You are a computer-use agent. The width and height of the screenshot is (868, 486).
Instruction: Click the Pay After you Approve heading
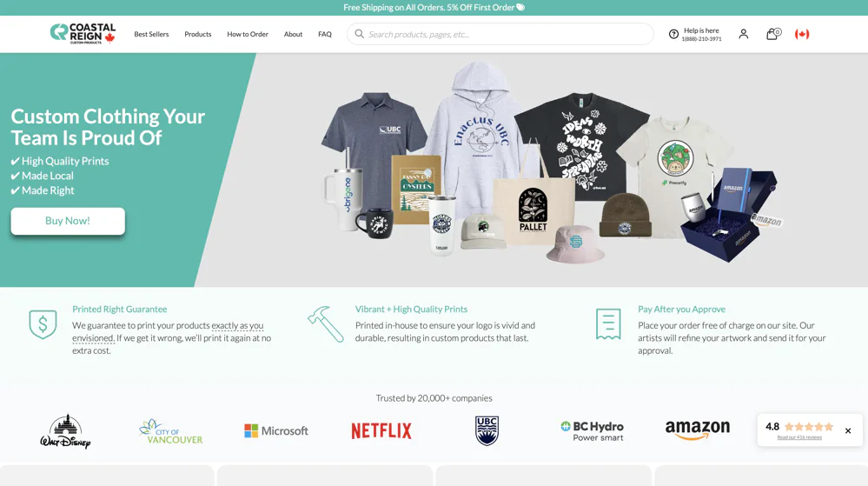pyautogui.click(x=681, y=310)
